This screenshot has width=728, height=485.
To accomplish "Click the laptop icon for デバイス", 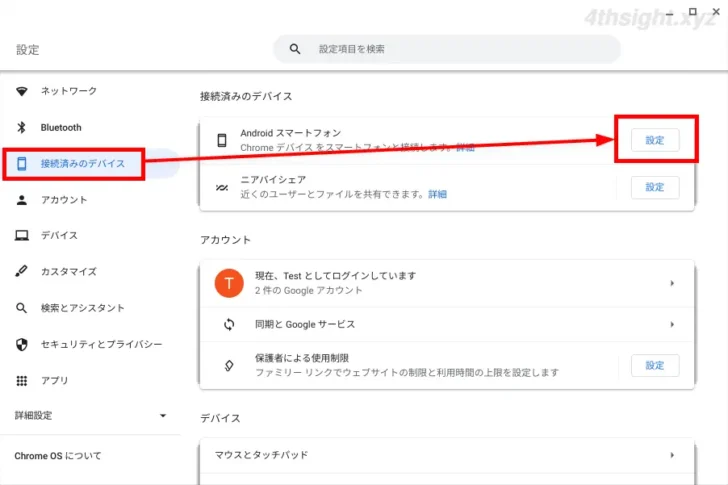I will click(x=21, y=235).
